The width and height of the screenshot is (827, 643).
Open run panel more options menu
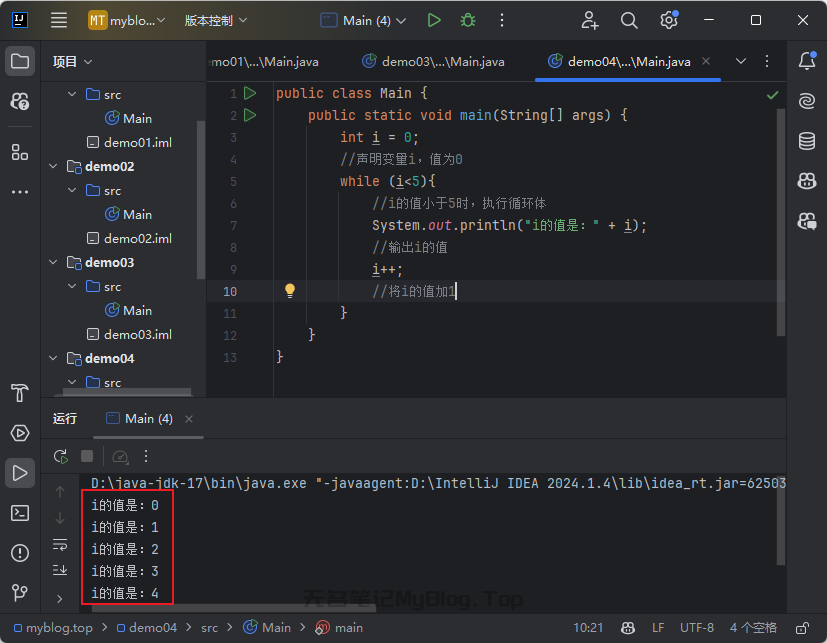[146, 456]
